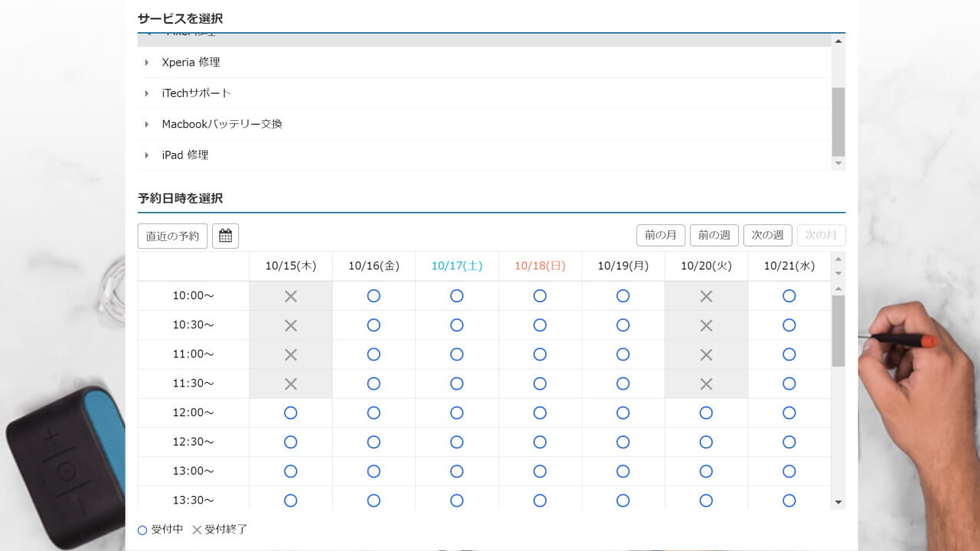
Task: Click the 10/15 12:30 available slot
Action: [291, 442]
